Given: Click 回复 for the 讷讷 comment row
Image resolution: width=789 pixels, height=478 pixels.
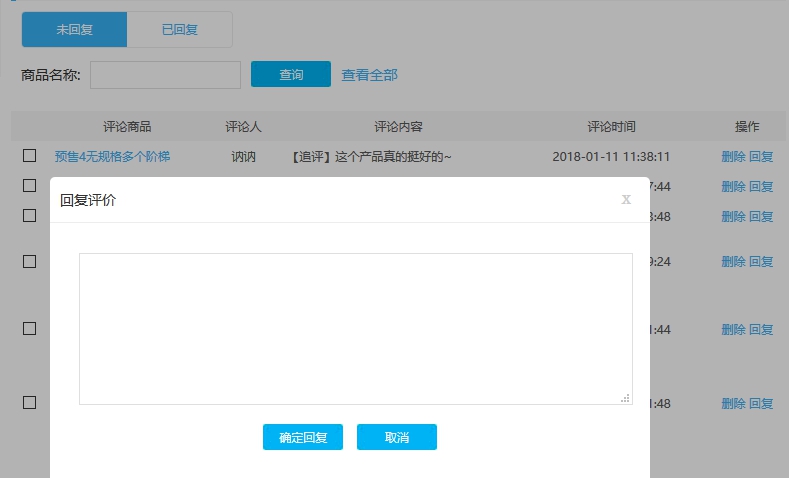Looking at the screenshot, I should tap(761, 157).
